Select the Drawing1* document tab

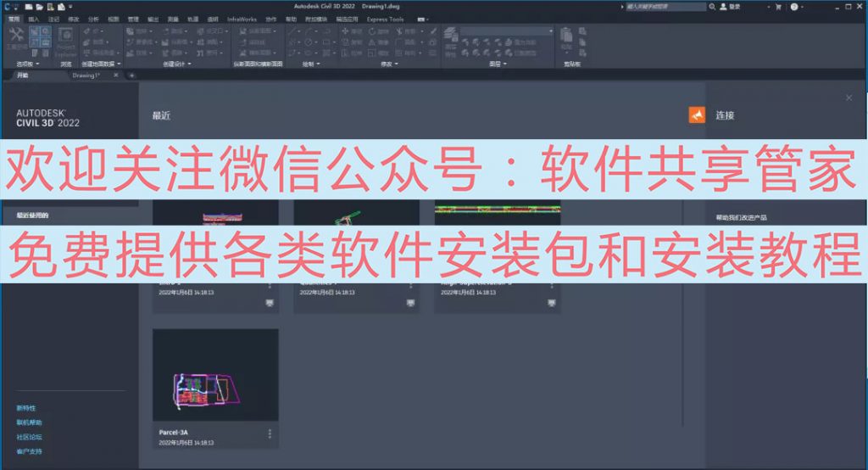[86, 76]
